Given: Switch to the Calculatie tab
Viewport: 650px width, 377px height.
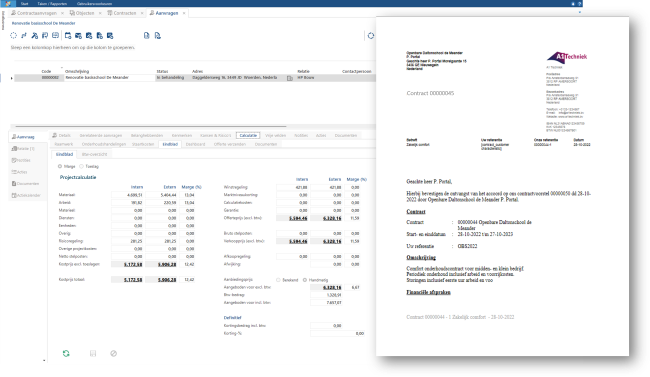Looking at the screenshot, I should 248,136.
